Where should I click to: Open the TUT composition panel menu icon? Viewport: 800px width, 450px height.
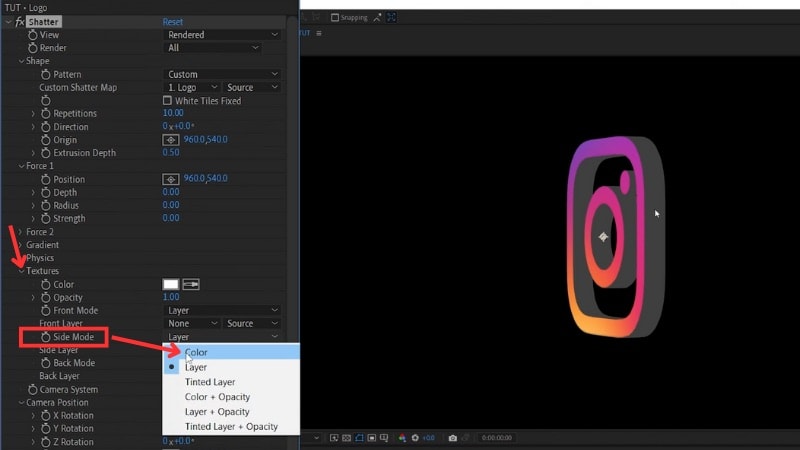click(x=319, y=33)
